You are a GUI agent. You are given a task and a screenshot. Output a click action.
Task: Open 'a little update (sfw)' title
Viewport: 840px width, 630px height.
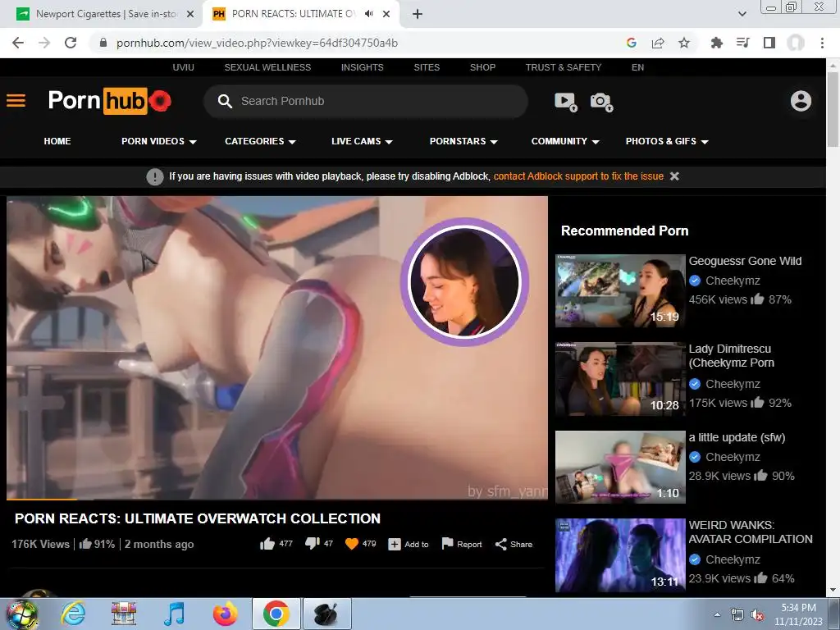(737, 437)
